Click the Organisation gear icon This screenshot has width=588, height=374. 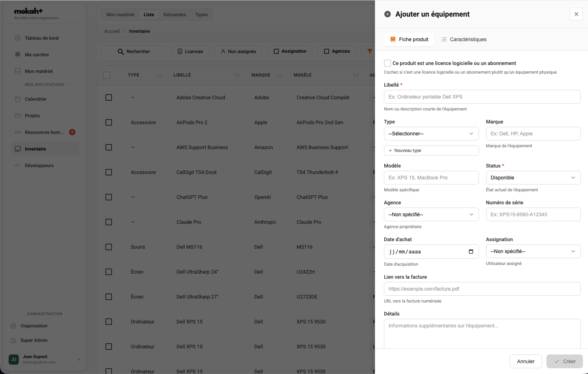point(13,326)
